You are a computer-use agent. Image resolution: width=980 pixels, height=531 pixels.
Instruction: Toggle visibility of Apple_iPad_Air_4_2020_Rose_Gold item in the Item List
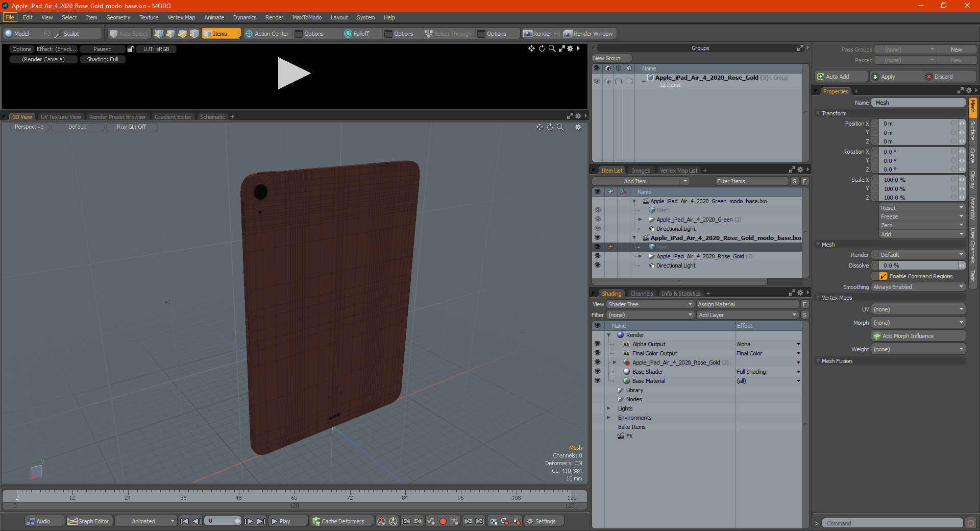point(597,256)
